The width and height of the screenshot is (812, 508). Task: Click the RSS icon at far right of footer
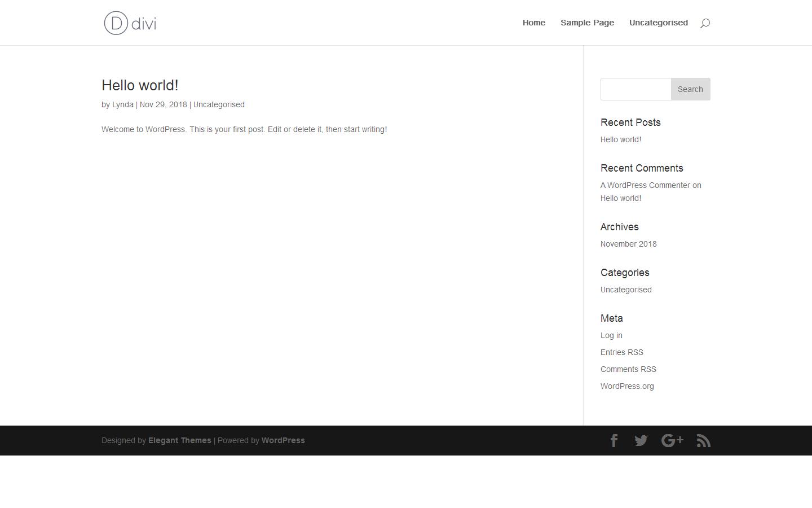(x=703, y=440)
